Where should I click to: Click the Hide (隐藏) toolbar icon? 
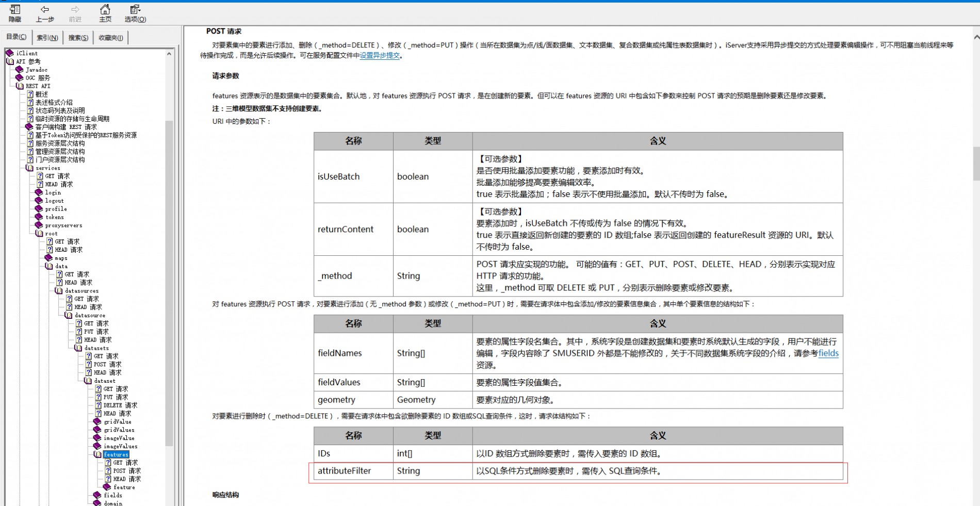pos(15,9)
